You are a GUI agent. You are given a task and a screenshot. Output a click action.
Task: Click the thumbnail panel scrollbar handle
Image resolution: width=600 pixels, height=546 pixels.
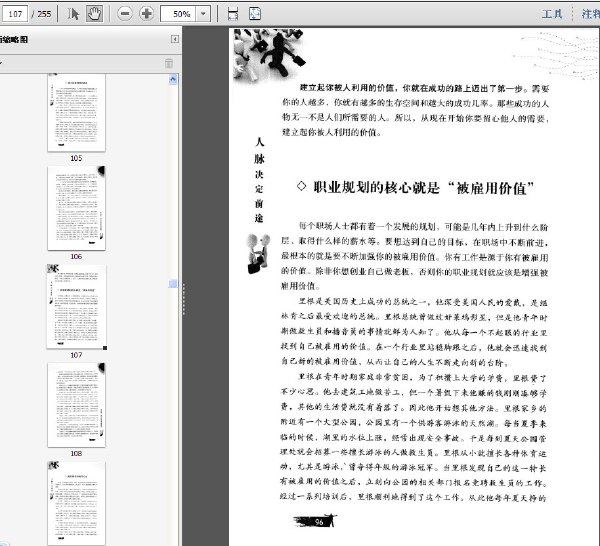pos(173,284)
